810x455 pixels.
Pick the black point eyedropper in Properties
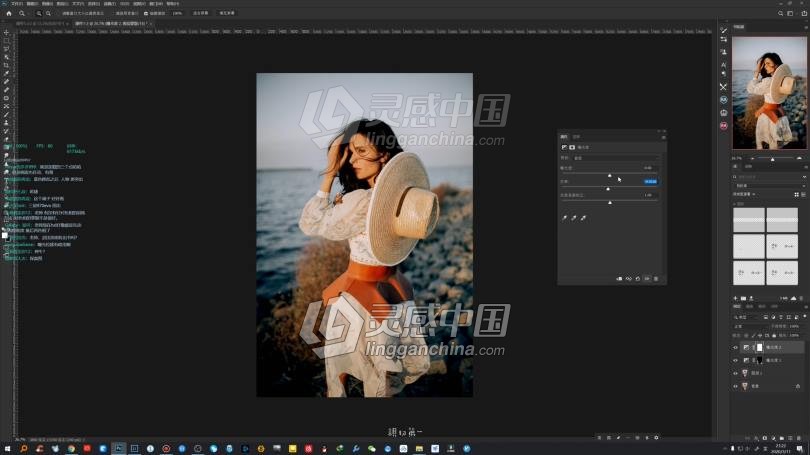click(x=565, y=218)
